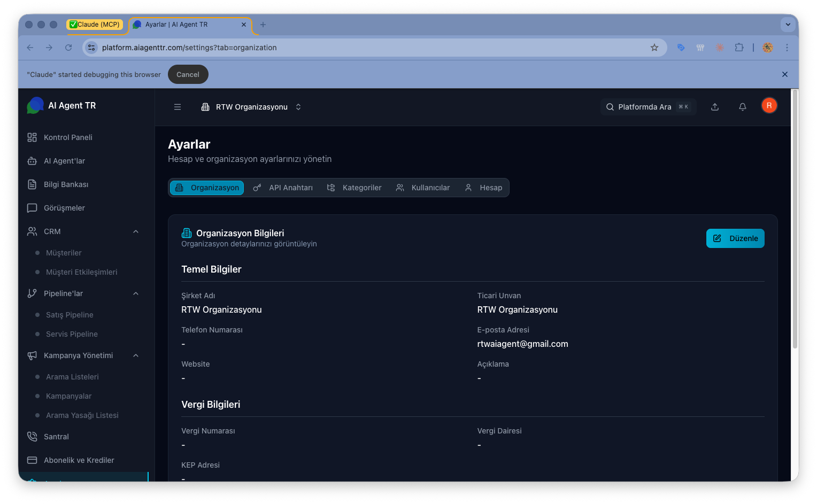The image size is (817, 504).
Task: Click the Vergi Bilgileri heading
Action: (x=211, y=405)
